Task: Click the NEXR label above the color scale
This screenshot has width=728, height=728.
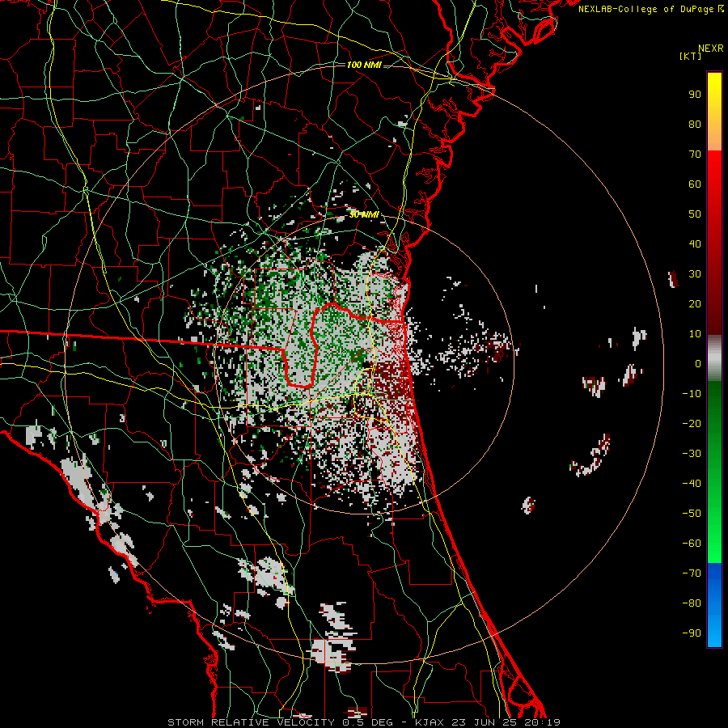Action: [711, 49]
